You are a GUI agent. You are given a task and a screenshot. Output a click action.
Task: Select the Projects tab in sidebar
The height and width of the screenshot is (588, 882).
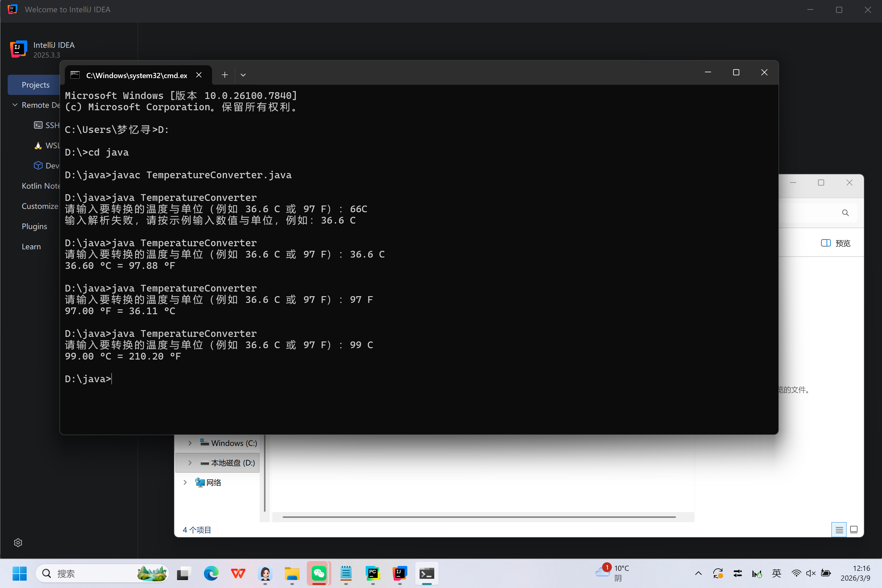click(35, 85)
